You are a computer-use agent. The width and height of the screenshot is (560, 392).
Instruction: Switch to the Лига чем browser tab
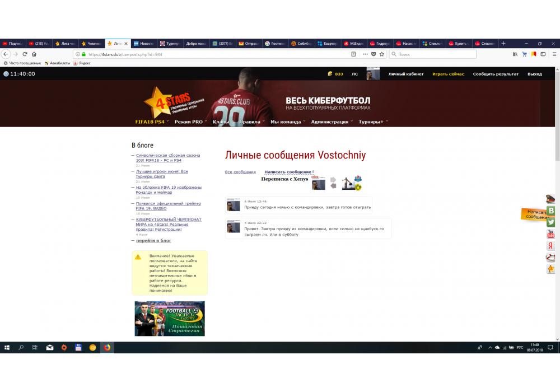coord(65,44)
